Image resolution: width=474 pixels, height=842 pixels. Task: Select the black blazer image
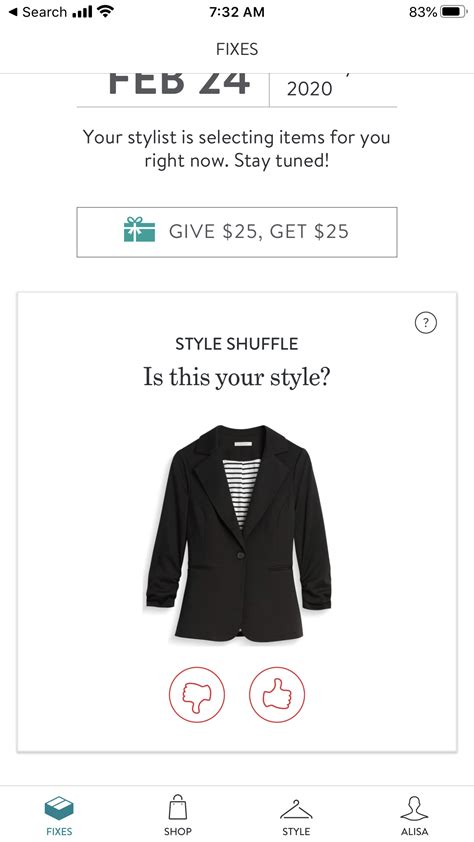click(239, 534)
